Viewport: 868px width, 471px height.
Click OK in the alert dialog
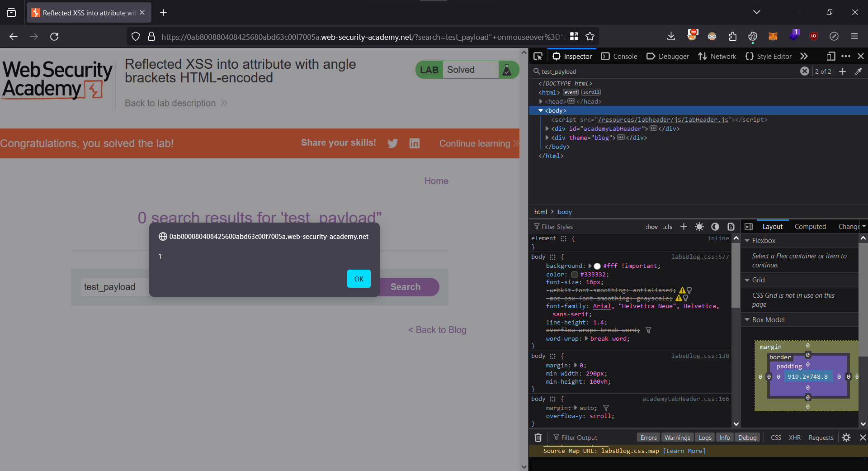pos(359,279)
